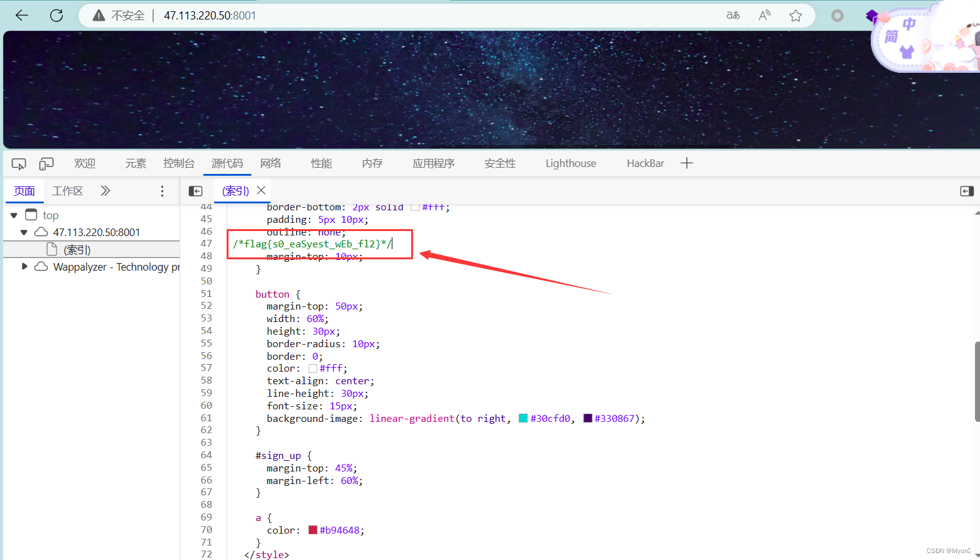The image size is (980, 560).
Task: Switch to the 安全性 DevTools tab
Action: point(500,163)
